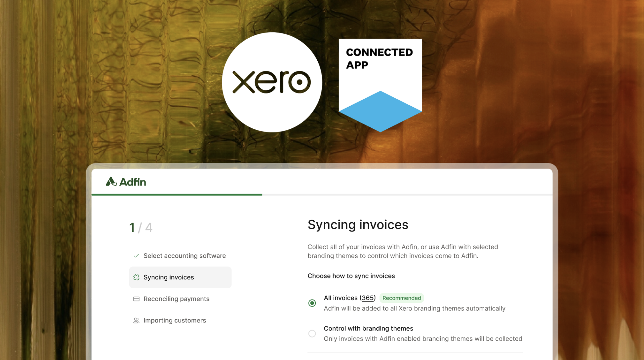Screen dimensions: 644x360
Task: Open the Select accounting software step
Action: pyautogui.click(x=184, y=256)
